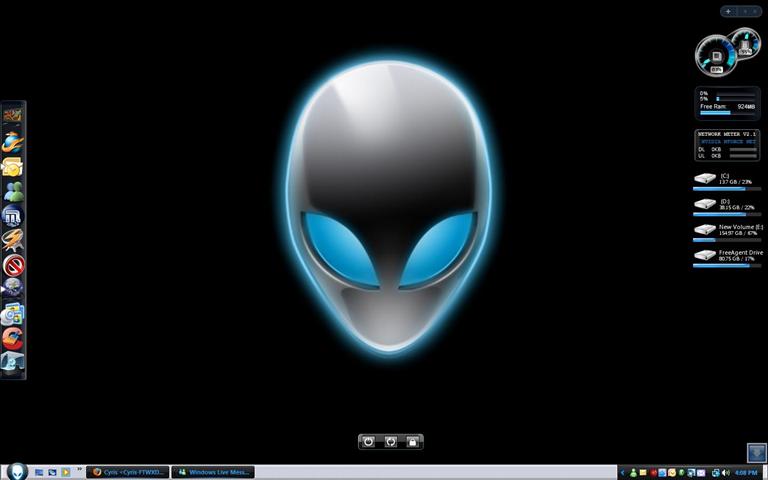Launch Windows Live Messenger from dock
The image size is (768, 480).
(x=13, y=192)
